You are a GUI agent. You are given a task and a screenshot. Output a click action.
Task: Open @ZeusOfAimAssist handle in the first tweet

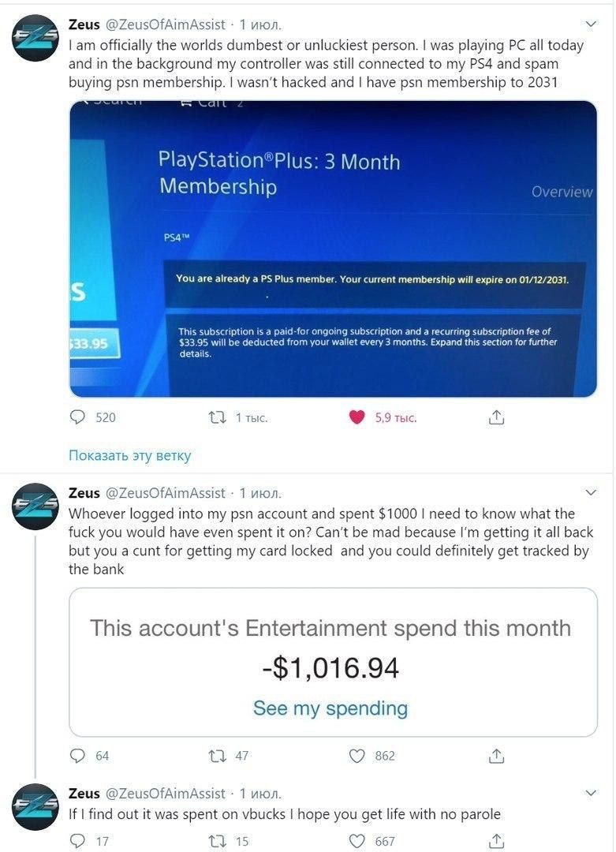coord(165,24)
